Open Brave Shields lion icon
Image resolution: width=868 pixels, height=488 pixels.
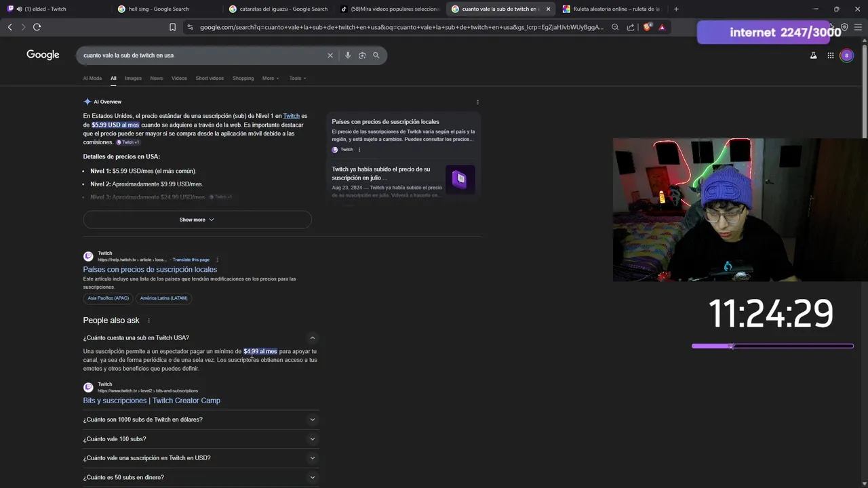pos(647,27)
